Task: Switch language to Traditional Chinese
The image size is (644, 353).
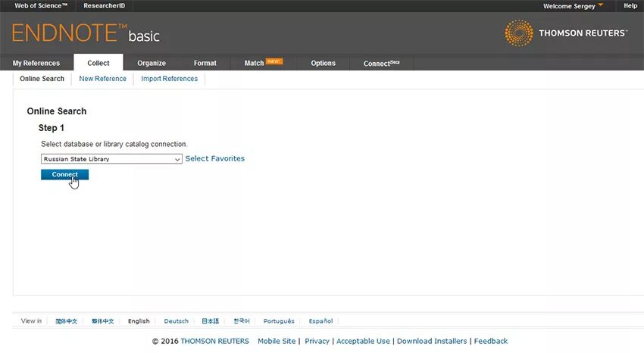Action: click(x=102, y=321)
